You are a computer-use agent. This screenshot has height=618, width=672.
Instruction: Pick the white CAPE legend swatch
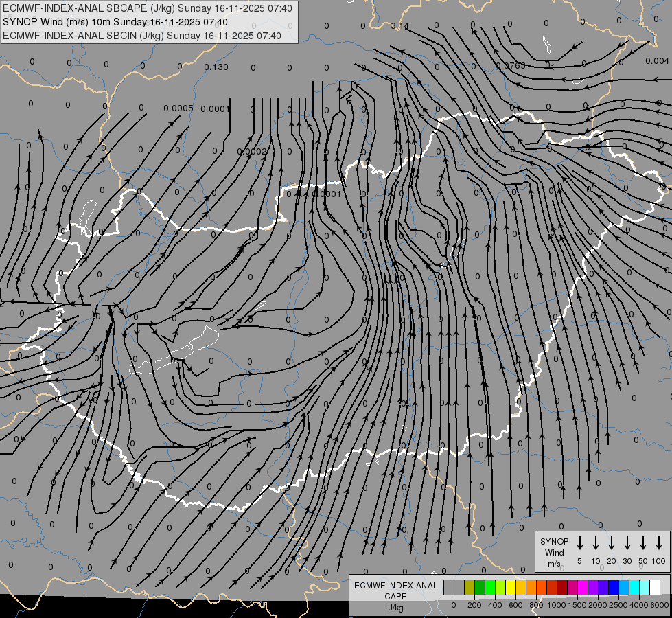(x=654, y=588)
